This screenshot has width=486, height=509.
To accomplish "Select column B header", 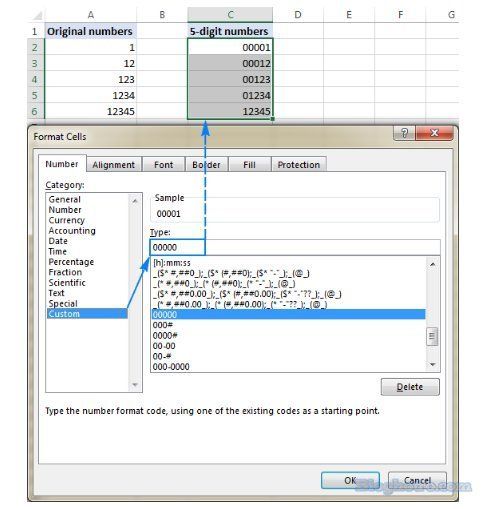I will click(162, 15).
